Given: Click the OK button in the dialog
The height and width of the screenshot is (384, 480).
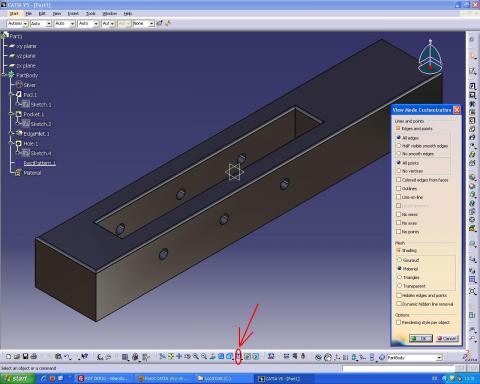Looking at the screenshot, I should [421, 338].
